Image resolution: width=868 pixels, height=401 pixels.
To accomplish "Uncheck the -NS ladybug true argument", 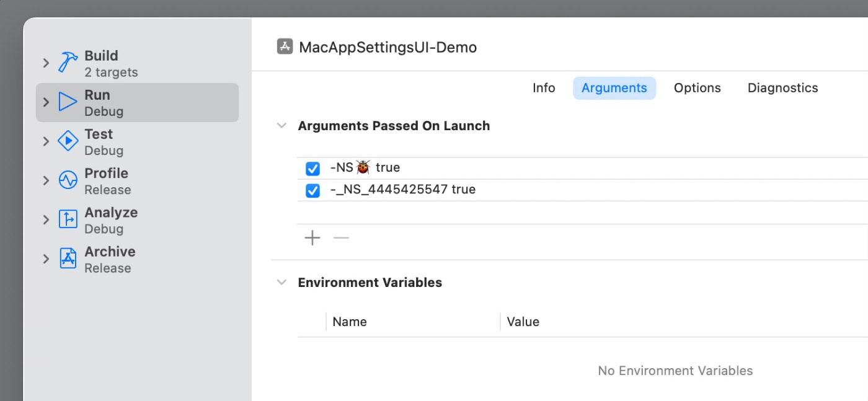I will (313, 169).
